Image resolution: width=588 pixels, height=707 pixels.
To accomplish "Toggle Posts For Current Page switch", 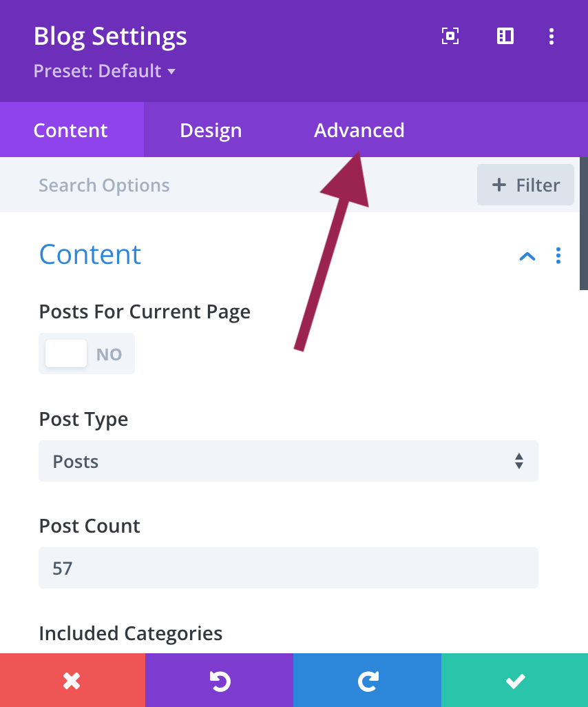I will coord(87,353).
